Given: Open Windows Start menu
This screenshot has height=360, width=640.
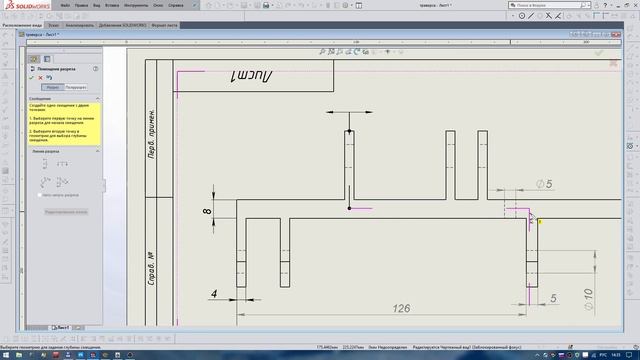Looking at the screenshot, I should coord(6,355).
